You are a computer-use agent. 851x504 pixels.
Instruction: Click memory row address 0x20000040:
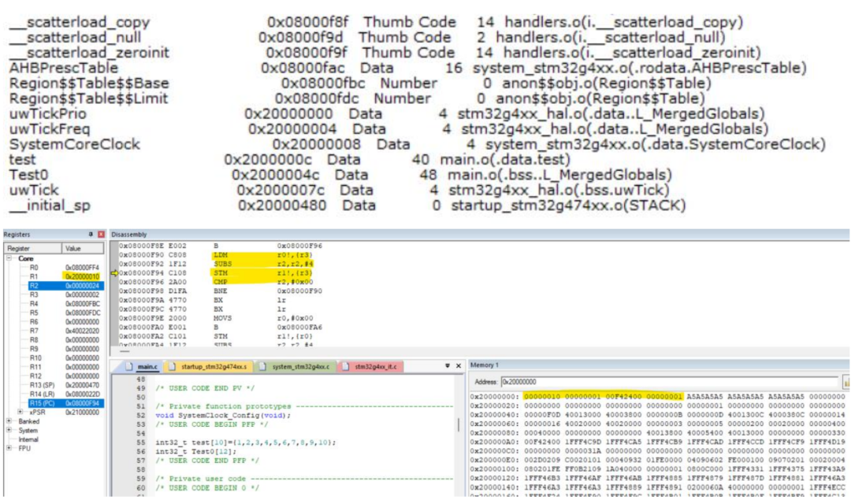(x=494, y=415)
